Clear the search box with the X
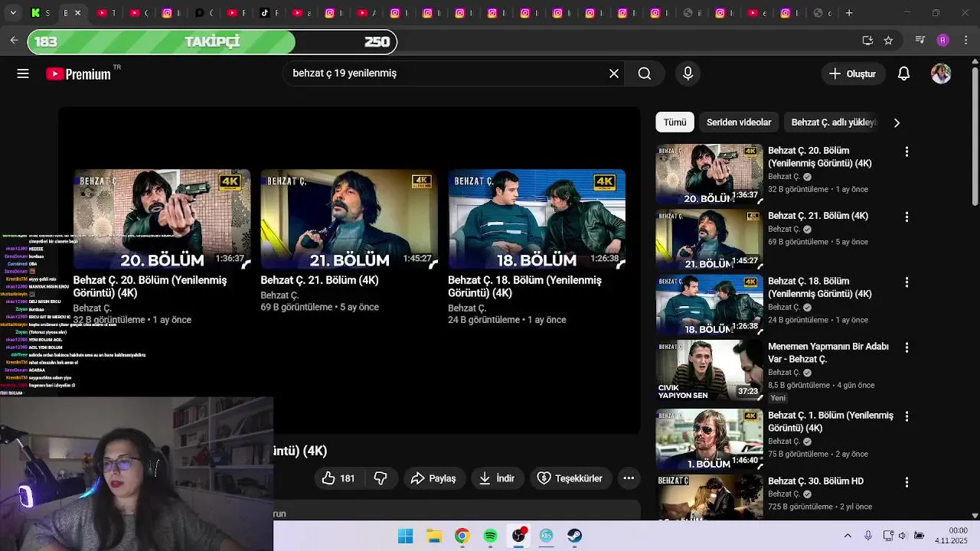Viewport: 980px width, 551px height. [614, 73]
